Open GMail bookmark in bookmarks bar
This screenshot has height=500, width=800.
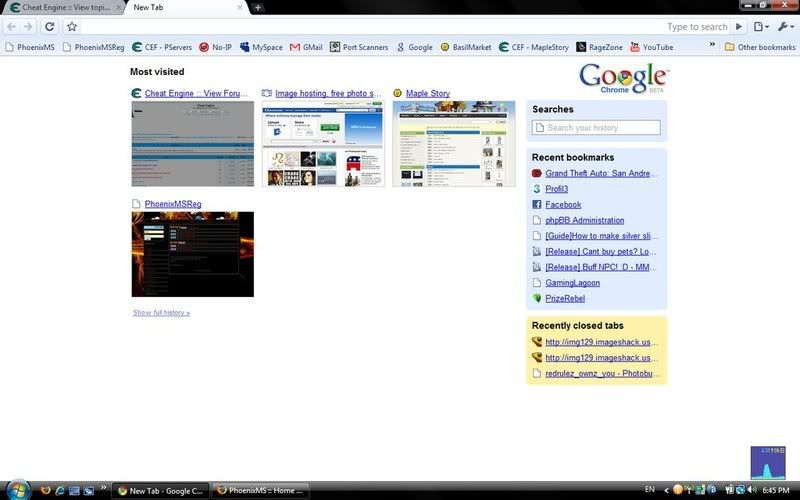306,47
